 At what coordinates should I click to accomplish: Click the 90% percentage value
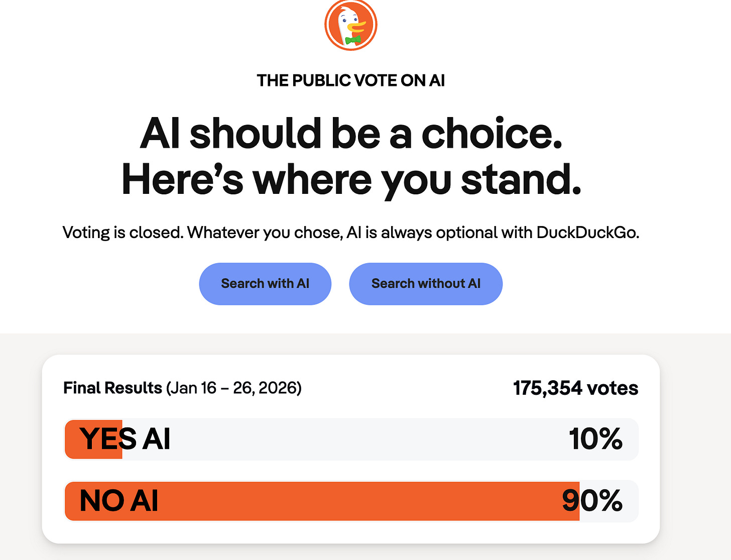(x=592, y=501)
